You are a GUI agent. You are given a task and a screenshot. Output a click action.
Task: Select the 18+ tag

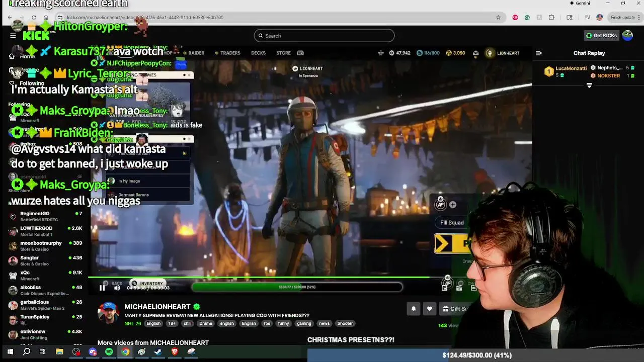click(x=172, y=323)
